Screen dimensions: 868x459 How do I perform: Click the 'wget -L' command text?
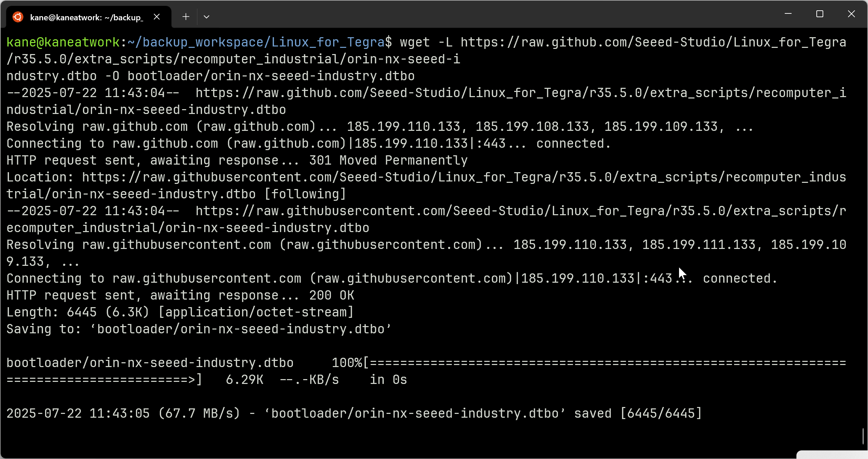[x=426, y=42]
